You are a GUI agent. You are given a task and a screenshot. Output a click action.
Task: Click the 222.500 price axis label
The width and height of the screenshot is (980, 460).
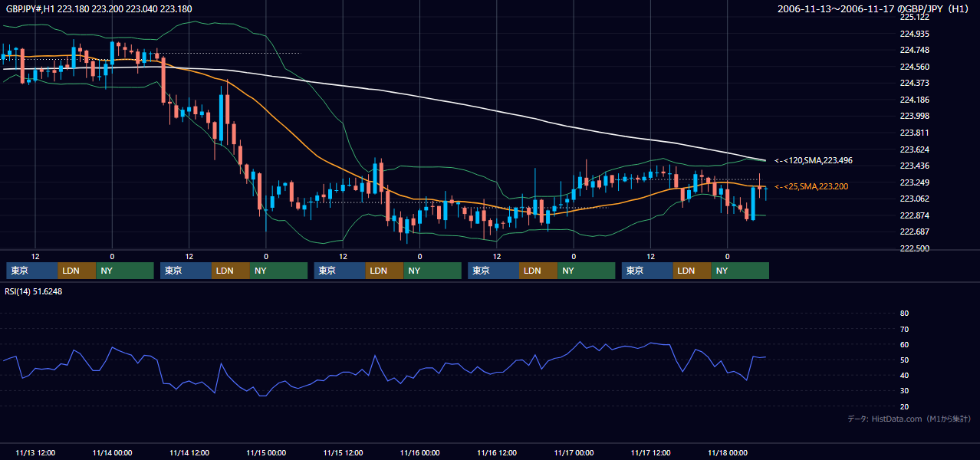(915, 248)
